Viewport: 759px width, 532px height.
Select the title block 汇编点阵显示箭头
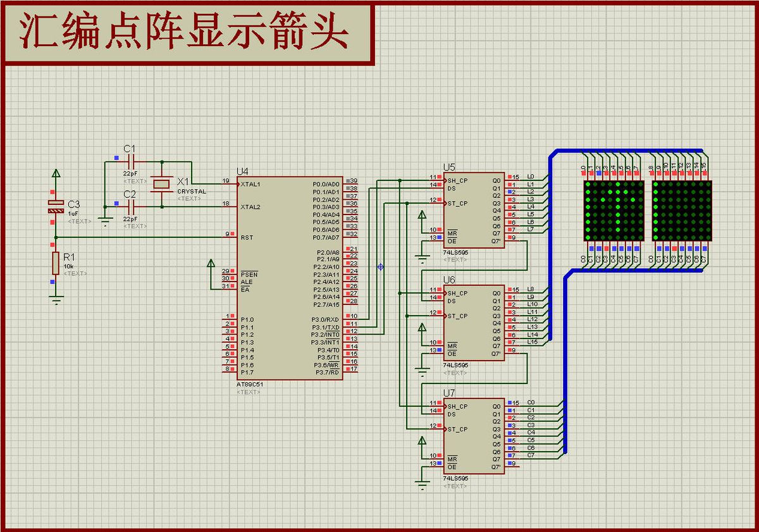click(x=188, y=34)
